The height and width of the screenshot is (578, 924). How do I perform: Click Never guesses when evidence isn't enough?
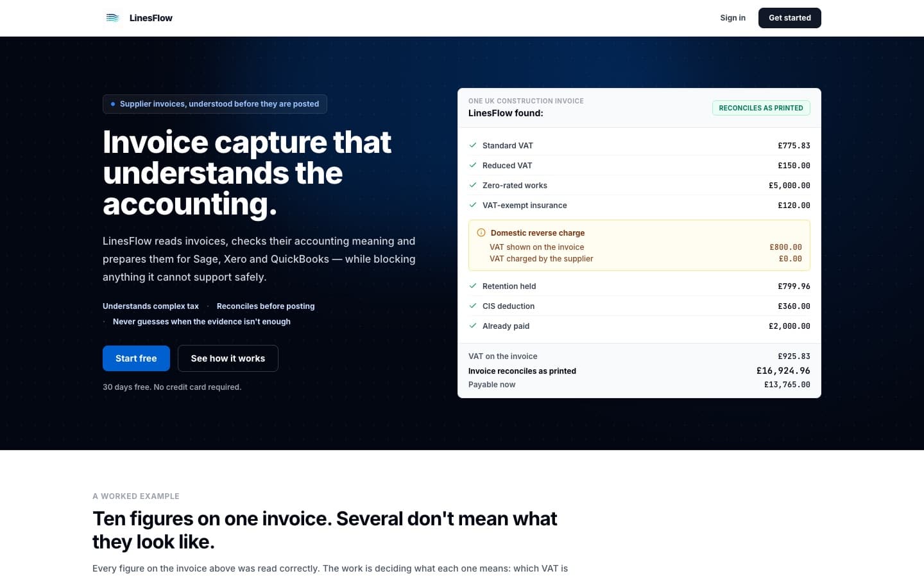[x=201, y=322]
